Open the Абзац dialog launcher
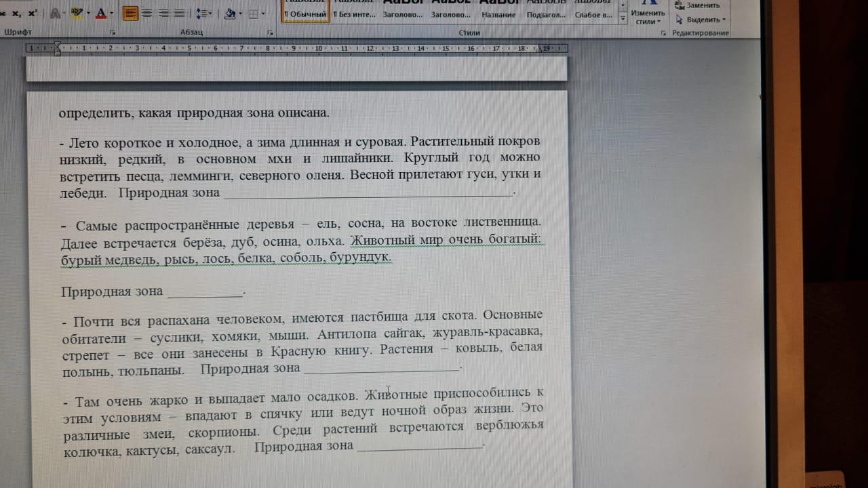The width and height of the screenshot is (868, 488). (271, 33)
